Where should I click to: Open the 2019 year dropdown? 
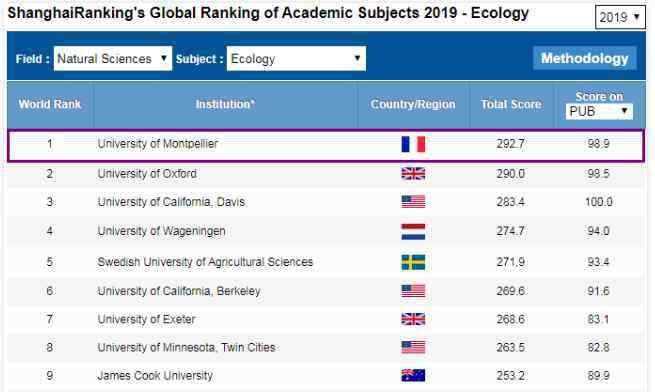(620, 17)
